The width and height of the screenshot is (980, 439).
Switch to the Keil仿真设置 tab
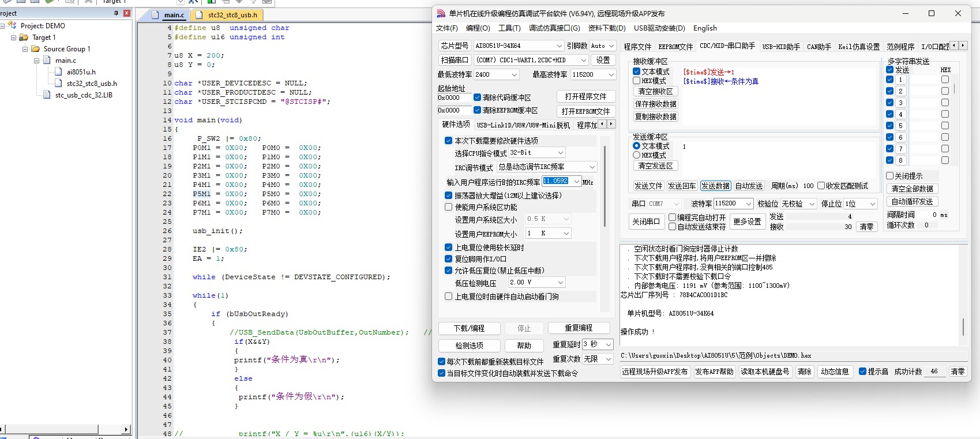pos(859,47)
